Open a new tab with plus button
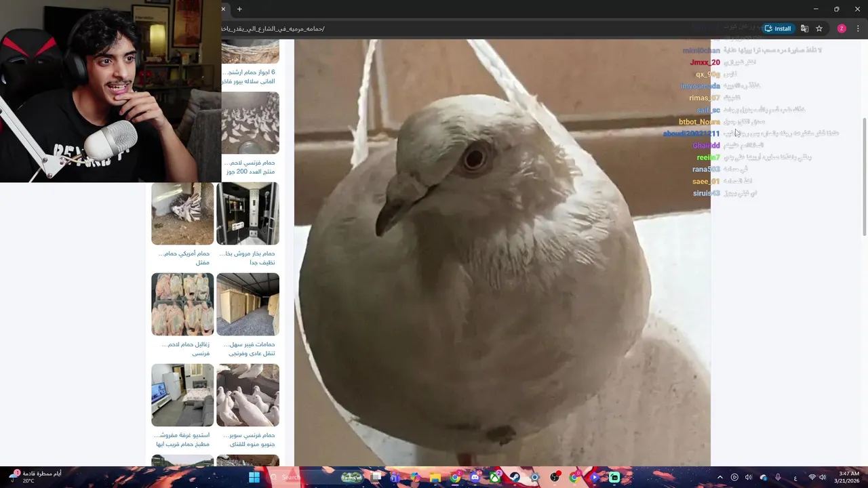Screen dimensions: 868x488 point(239,9)
